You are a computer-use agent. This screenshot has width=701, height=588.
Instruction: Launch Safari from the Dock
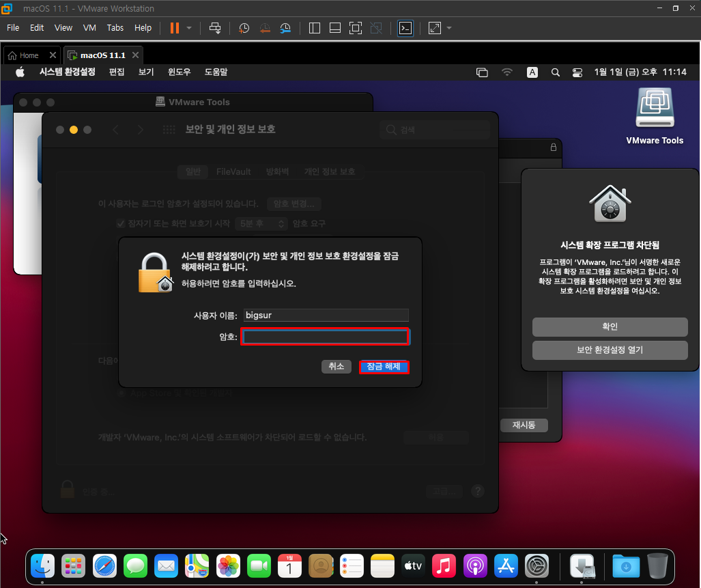(104, 565)
